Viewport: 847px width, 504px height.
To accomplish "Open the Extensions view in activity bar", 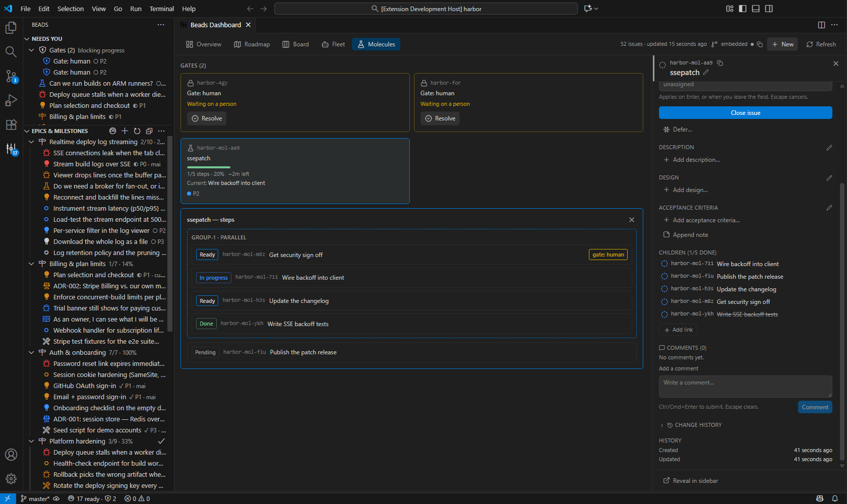I will (x=11, y=124).
